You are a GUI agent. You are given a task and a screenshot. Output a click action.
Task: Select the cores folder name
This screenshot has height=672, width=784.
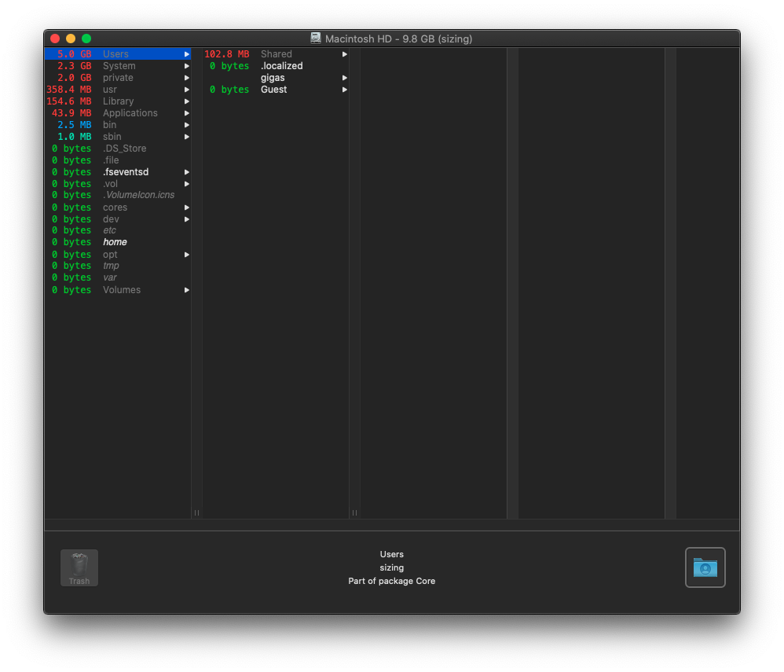pos(115,207)
